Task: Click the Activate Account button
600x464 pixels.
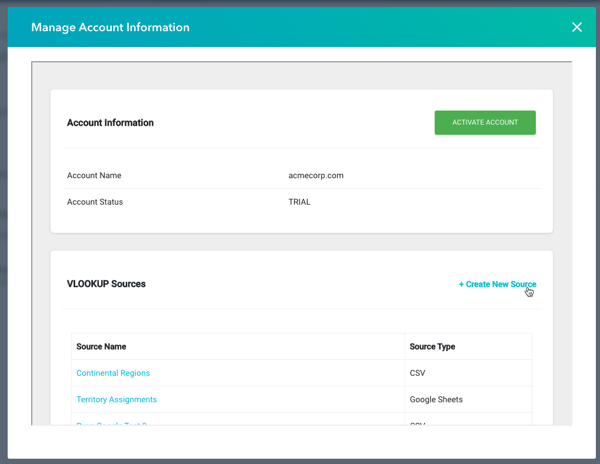Action: (485, 122)
